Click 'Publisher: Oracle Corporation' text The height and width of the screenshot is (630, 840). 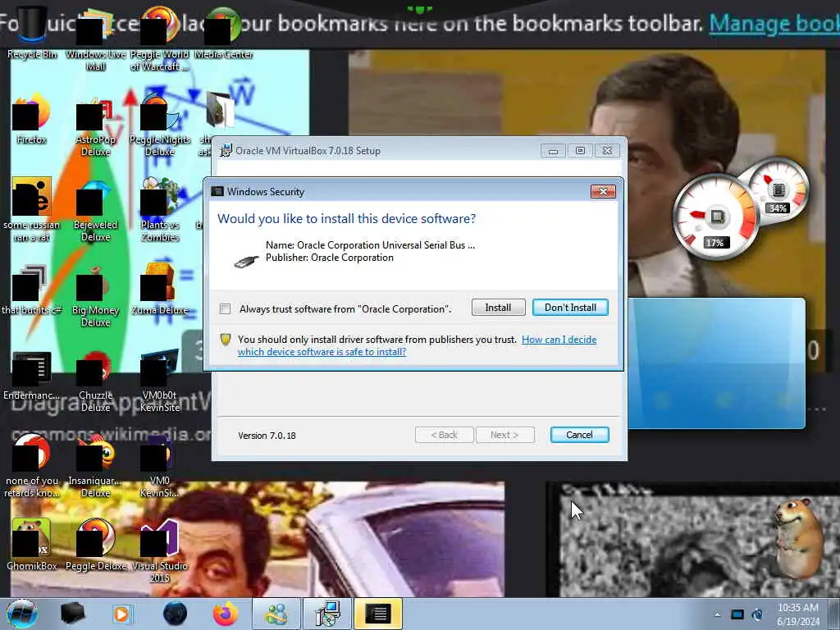pyautogui.click(x=330, y=258)
